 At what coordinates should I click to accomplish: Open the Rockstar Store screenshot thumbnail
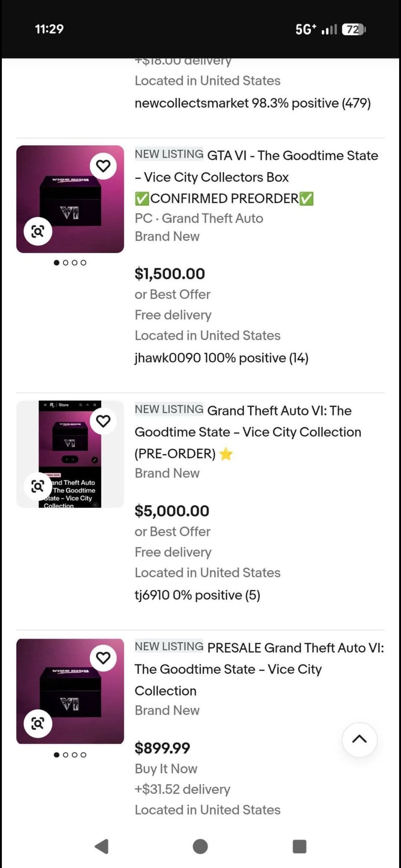[x=70, y=454]
